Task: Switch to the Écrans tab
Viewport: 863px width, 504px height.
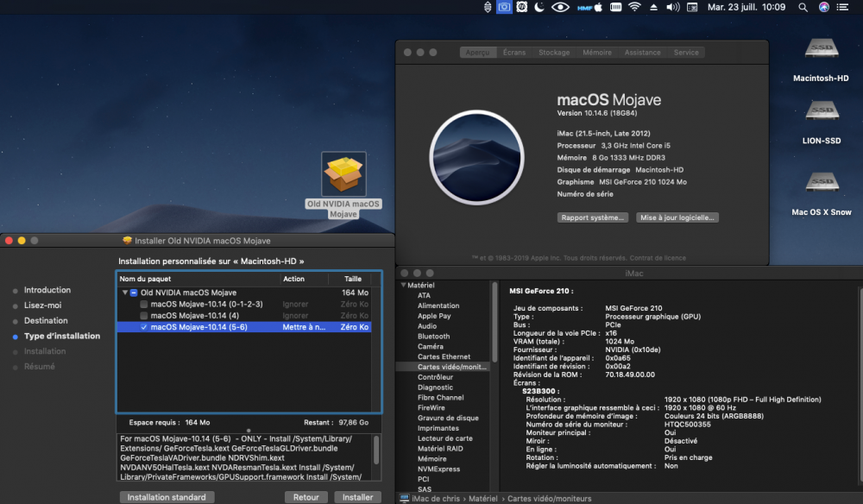Action: click(x=514, y=53)
